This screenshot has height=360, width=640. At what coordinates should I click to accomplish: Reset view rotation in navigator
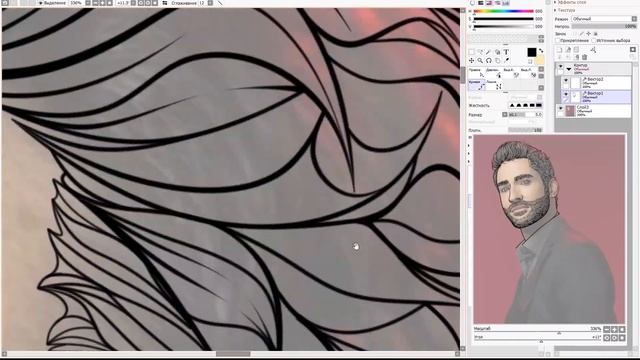pos(622,338)
